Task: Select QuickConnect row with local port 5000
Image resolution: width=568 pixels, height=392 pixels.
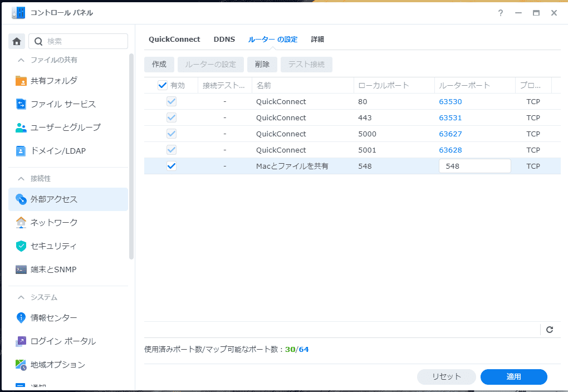Action: (352, 134)
